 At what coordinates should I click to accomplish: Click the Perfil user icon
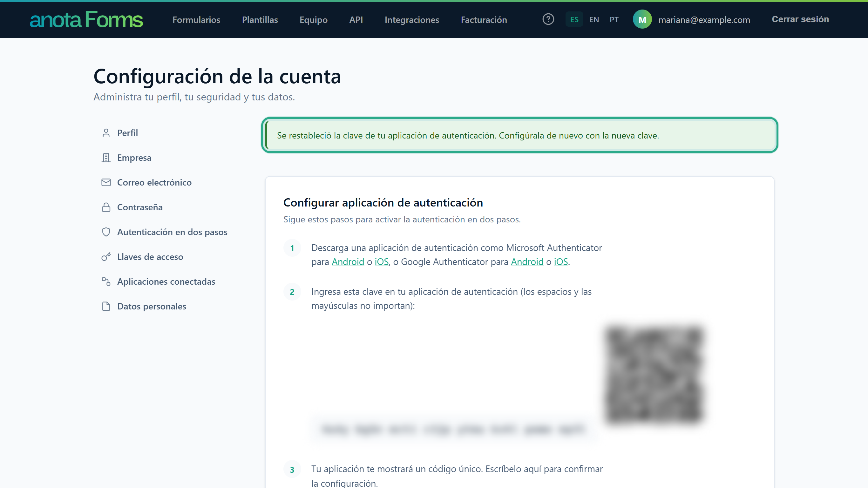106,133
